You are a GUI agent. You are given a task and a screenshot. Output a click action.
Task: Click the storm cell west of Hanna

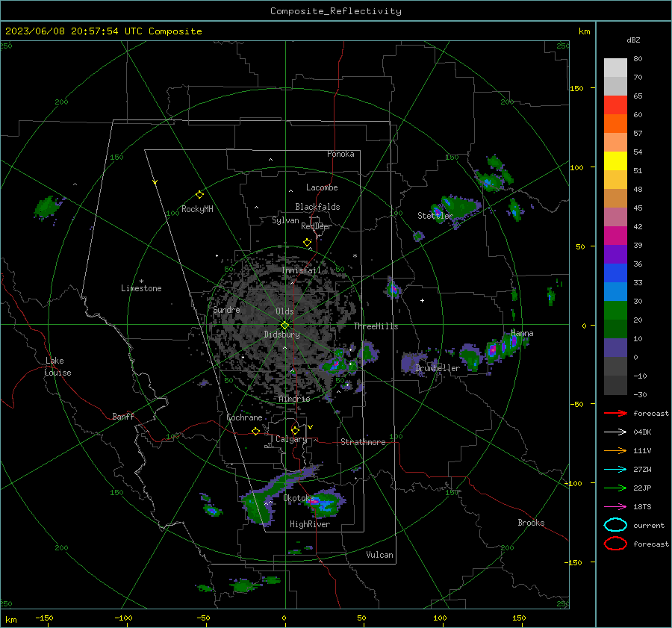click(493, 351)
